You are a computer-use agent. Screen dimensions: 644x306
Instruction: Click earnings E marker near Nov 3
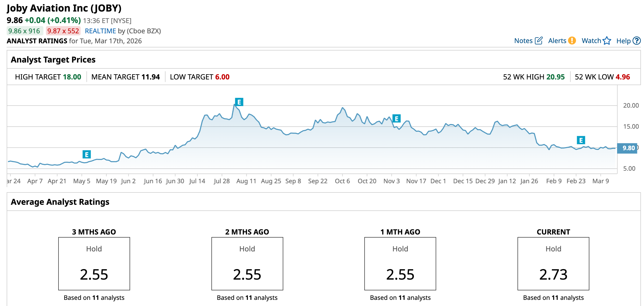[396, 118]
